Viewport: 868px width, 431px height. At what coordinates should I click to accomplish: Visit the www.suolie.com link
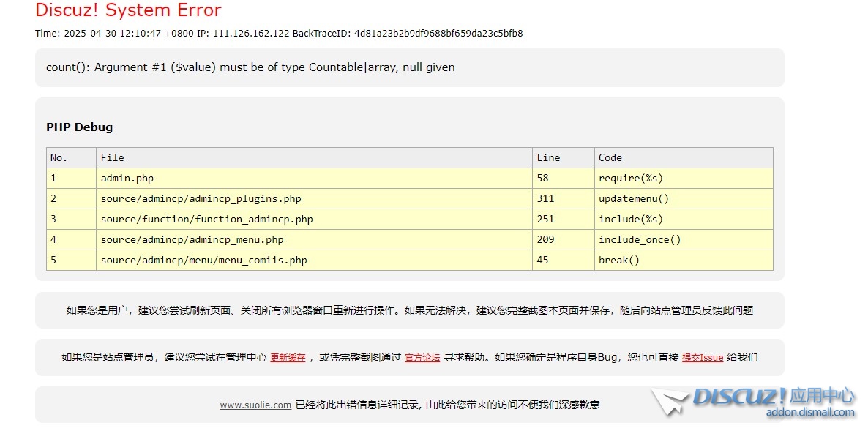[255, 405]
